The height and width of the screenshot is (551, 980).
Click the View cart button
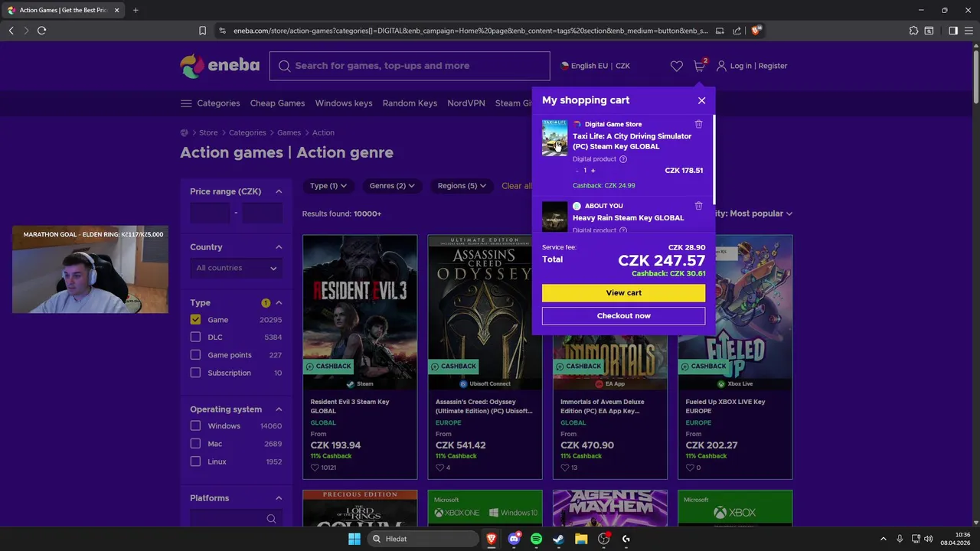coord(623,293)
